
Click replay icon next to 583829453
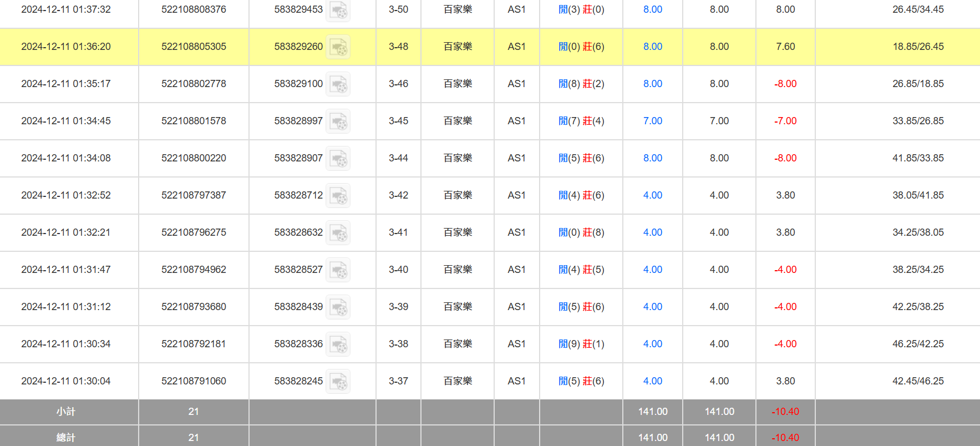tap(338, 10)
